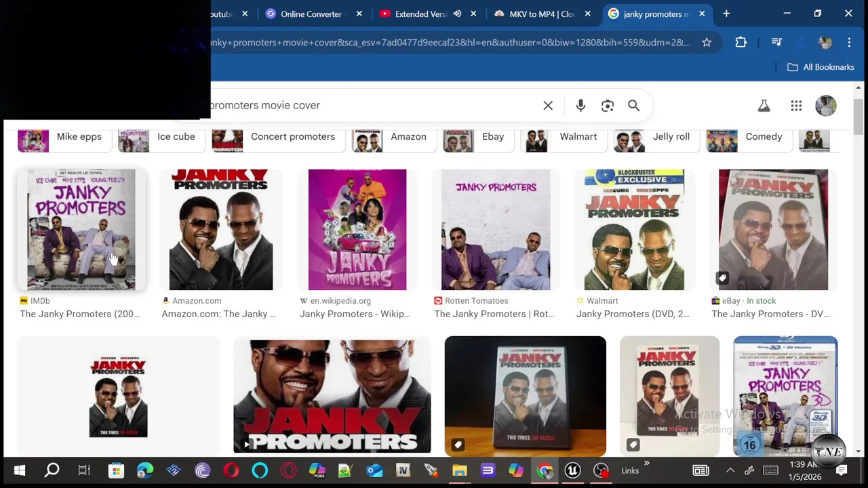Open Rotten Tomatoes couch poster thumbnail
Viewport: 868px width, 488px height.
point(496,230)
